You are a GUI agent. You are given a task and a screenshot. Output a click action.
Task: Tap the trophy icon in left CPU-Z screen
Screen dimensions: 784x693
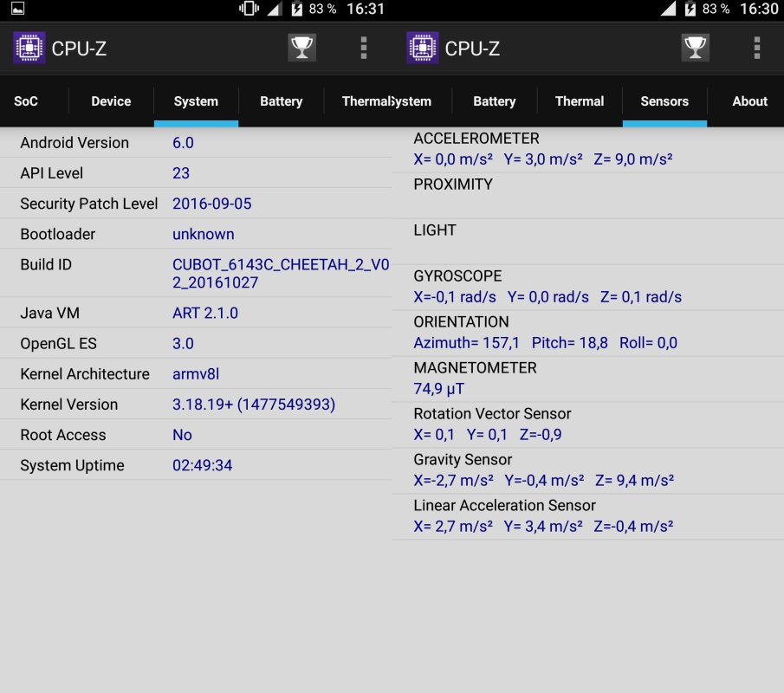click(302, 48)
